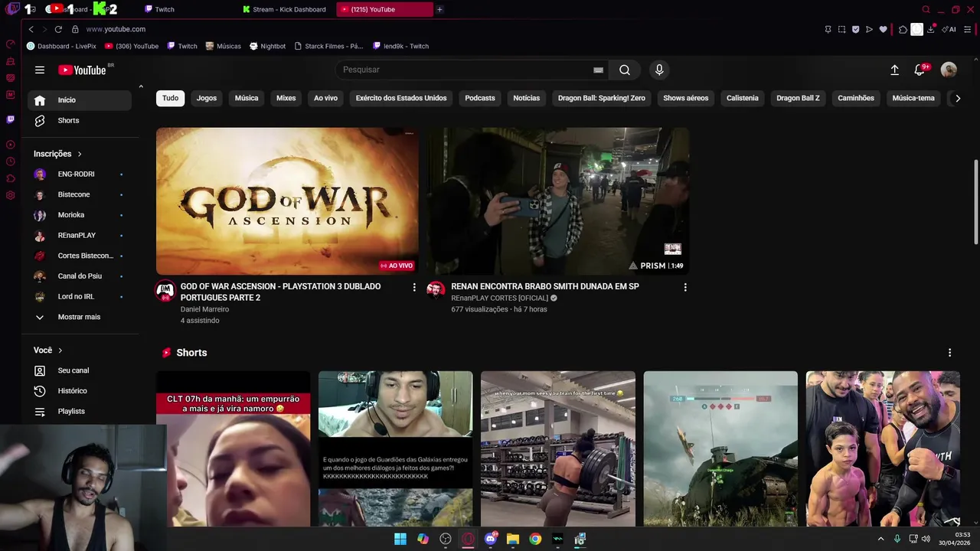The image size is (980, 551).
Task: Show hidden system tray icons
Action: pos(880,539)
